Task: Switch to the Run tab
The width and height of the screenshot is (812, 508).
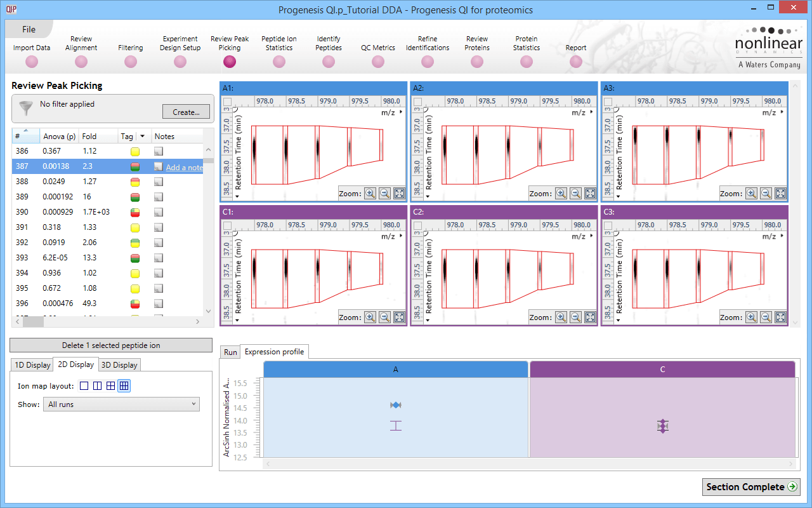Action: (x=230, y=352)
